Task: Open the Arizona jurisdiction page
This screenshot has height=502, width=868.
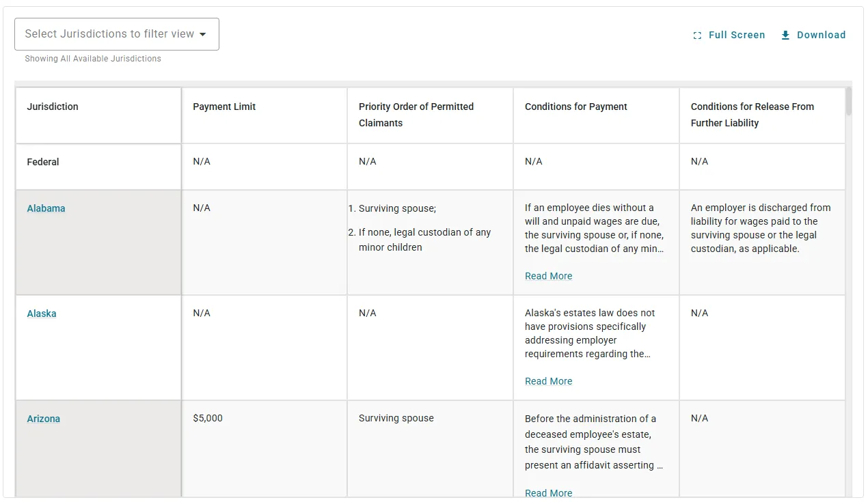Action: 43,419
